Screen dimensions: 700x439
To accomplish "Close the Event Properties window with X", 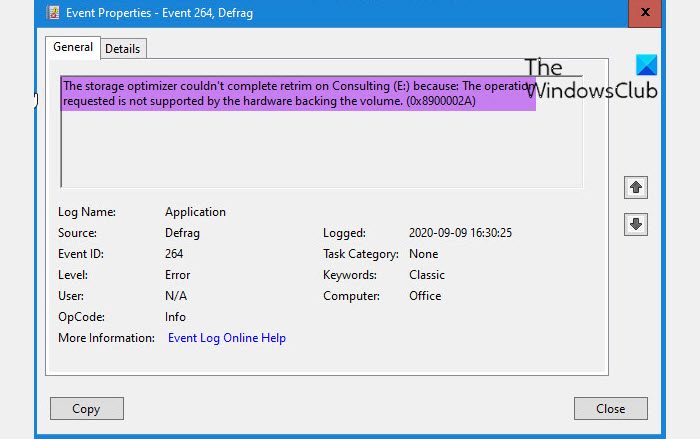I will coord(645,13).
